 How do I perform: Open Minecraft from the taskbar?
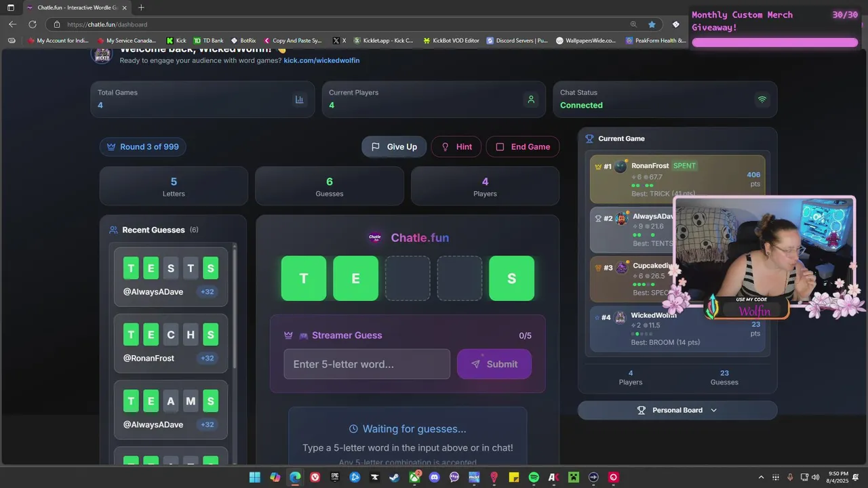point(574,477)
